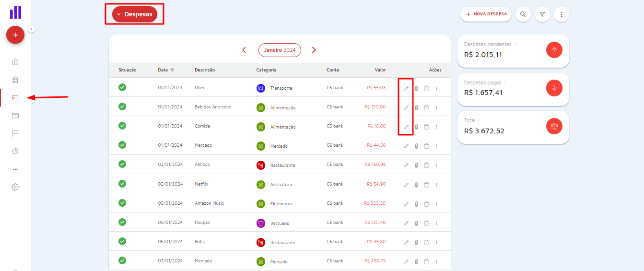Select the R$ 450,75 value
The height and width of the screenshot is (271, 644).
coord(375,261)
